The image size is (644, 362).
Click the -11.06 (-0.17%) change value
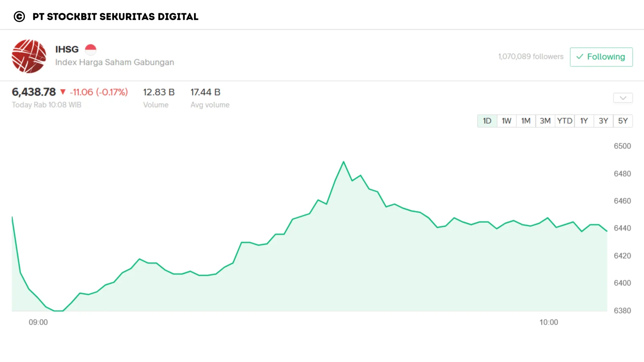click(x=99, y=92)
